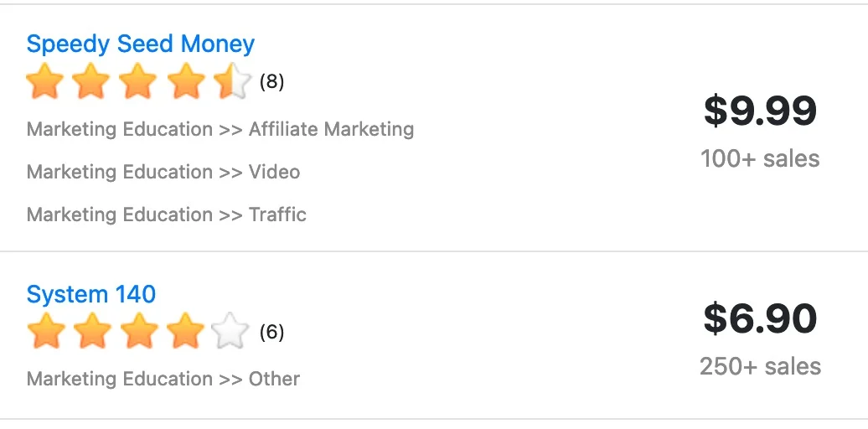Select the Marketing Education Other category text
This screenshot has height=429, width=868.
pos(163,379)
